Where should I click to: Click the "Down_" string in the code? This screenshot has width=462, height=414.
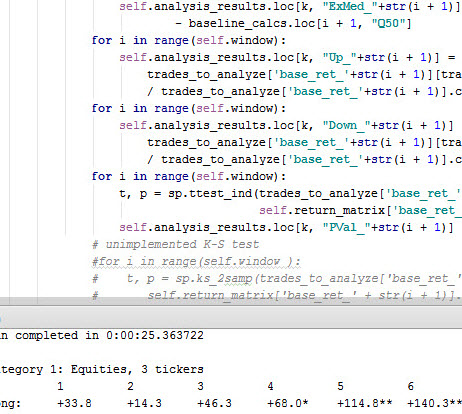tap(346, 126)
